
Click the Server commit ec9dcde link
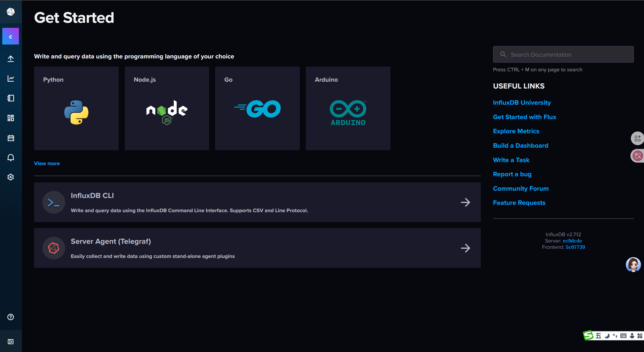pos(572,241)
